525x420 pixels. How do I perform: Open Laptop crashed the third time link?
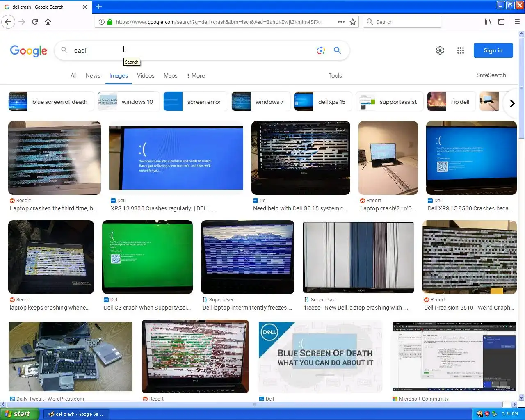(53, 208)
